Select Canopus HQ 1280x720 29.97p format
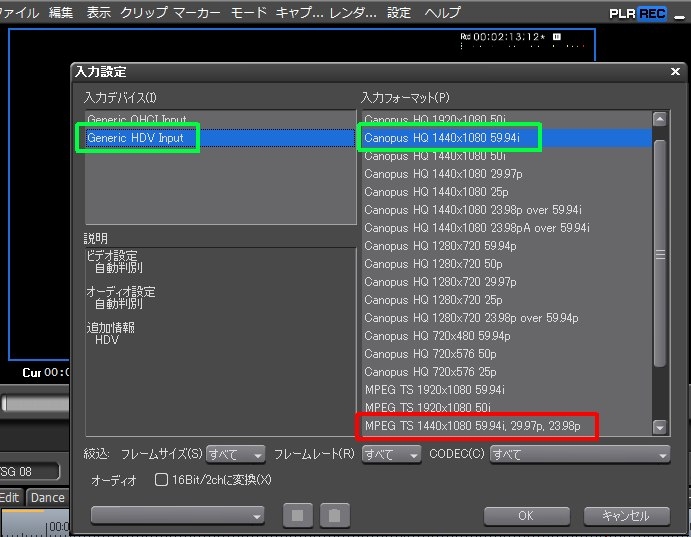This screenshot has width=691, height=537. coord(507,282)
